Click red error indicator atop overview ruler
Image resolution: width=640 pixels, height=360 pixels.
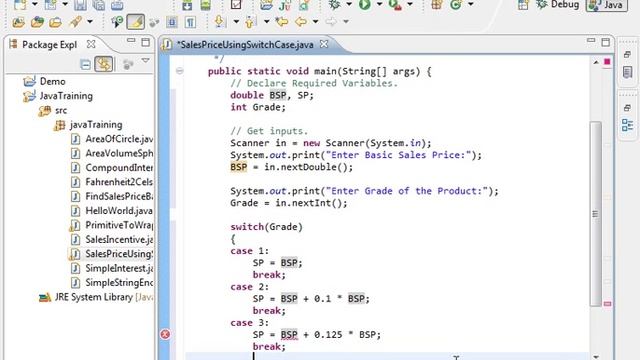(x=607, y=62)
